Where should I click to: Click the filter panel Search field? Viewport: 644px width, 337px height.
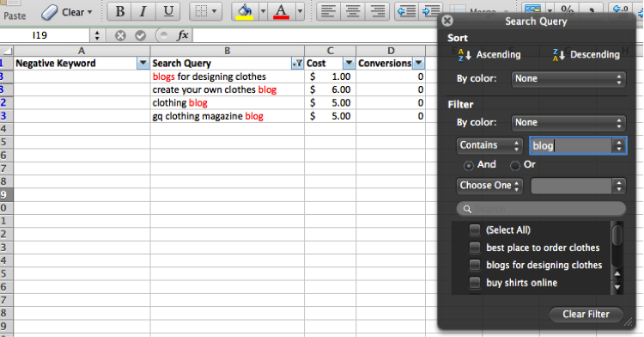[541, 209]
